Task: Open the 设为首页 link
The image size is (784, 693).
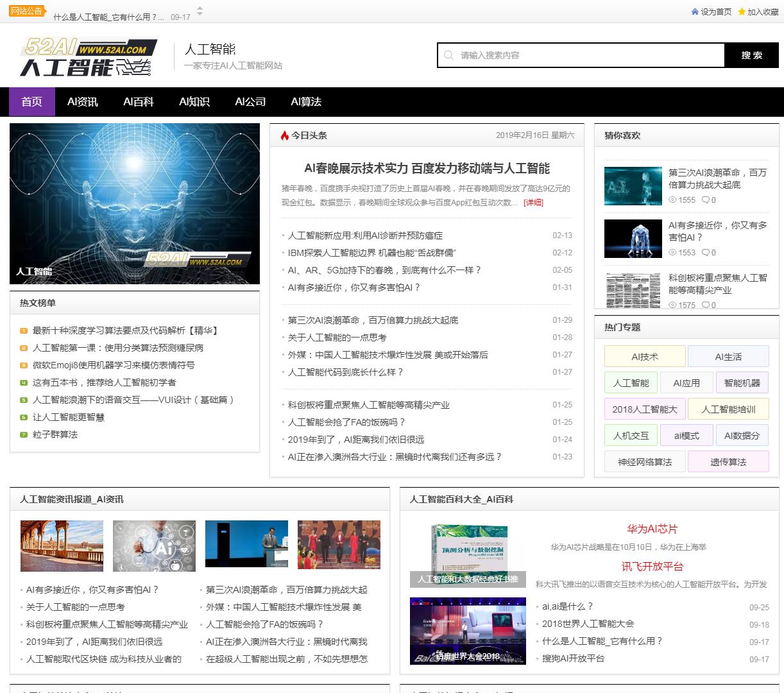Action: point(716,12)
